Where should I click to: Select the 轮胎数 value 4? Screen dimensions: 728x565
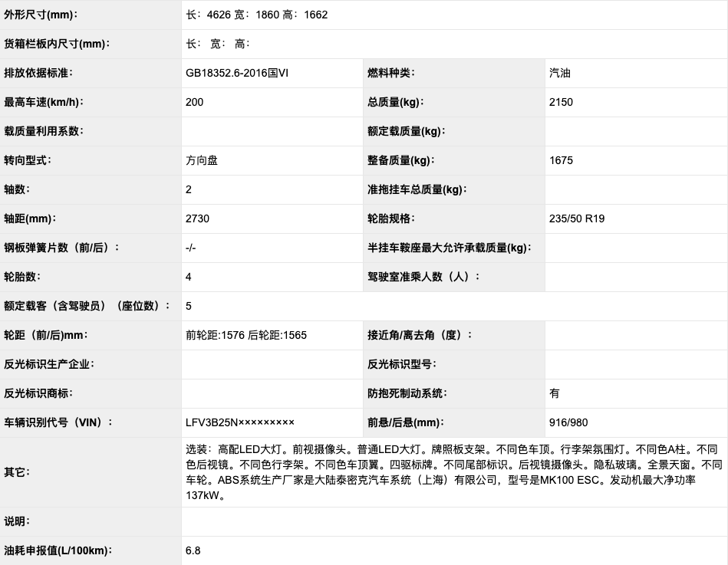coord(188,277)
